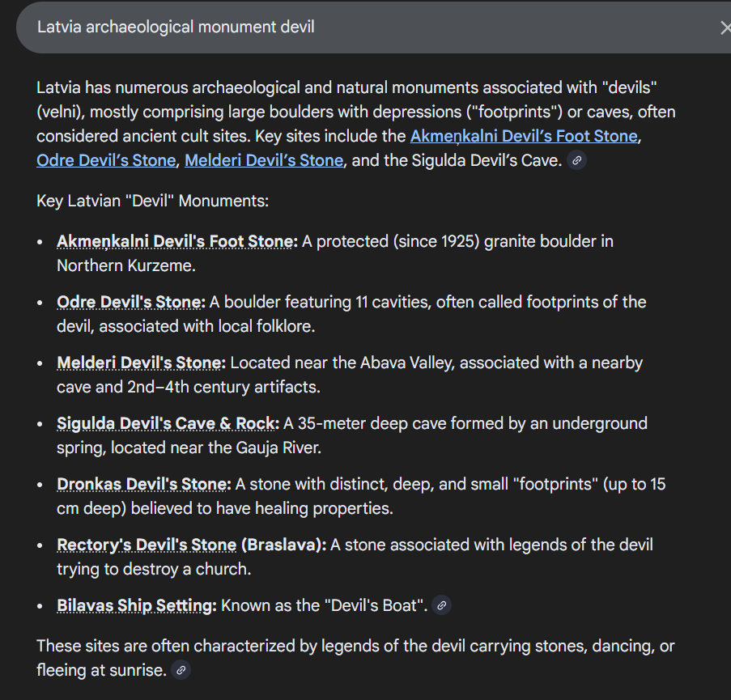Click the Bilavas Ship Setting list heading
The width and height of the screenshot is (731, 700).
pos(137,605)
